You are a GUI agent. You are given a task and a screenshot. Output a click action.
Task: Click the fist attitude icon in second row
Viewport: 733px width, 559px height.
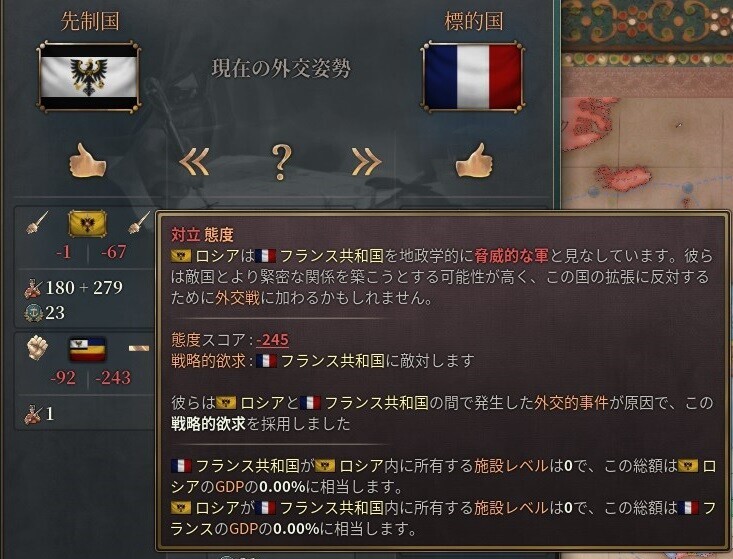(38, 348)
